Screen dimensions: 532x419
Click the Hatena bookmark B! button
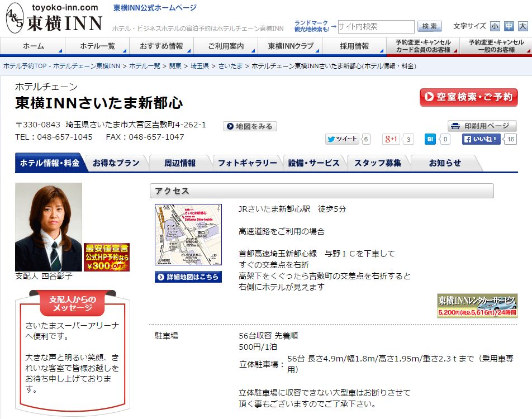click(430, 139)
